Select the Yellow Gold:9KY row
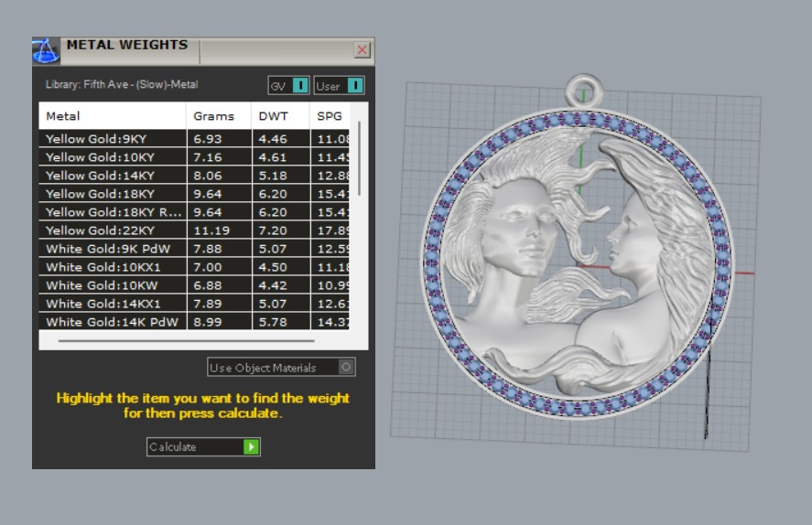 (194, 139)
